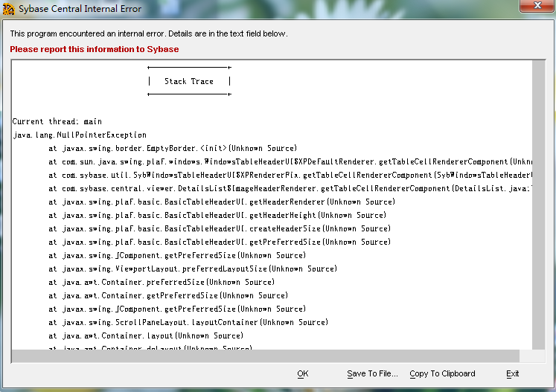Click the BasicTableHeaderUI.getHeaderHeight line

[217, 216]
